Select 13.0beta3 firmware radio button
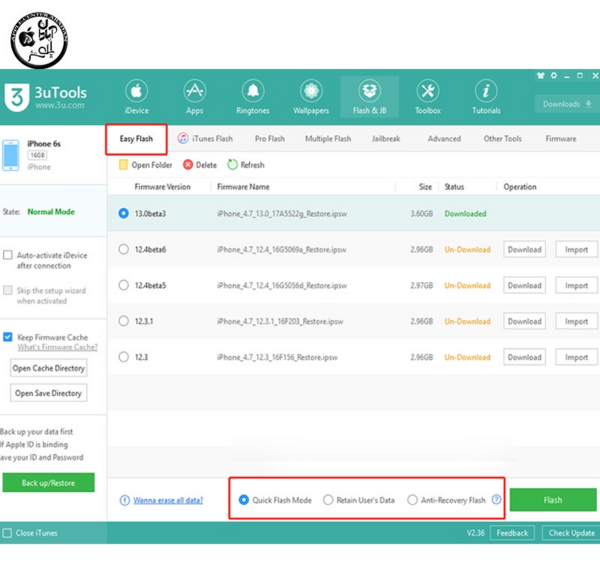Image resolution: width=600 pixels, height=574 pixels. tap(124, 213)
